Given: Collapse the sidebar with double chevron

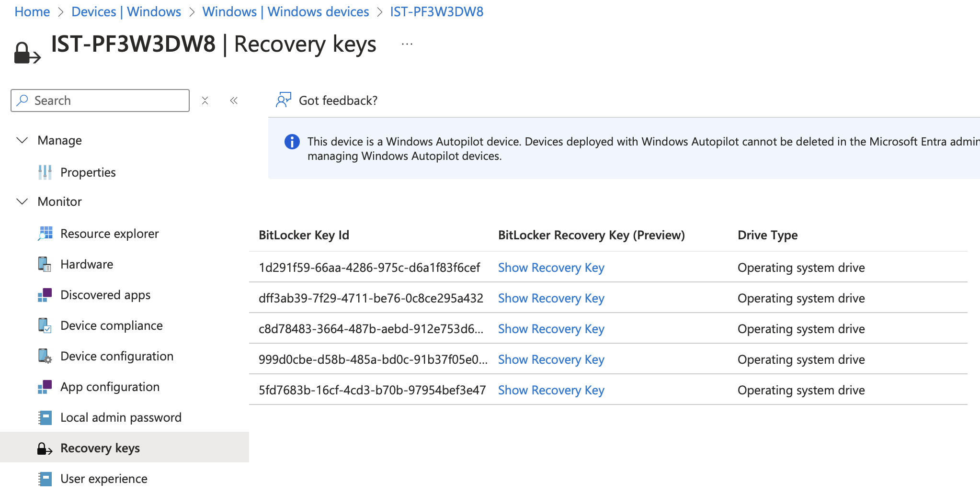Looking at the screenshot, I should pos(234,101).
